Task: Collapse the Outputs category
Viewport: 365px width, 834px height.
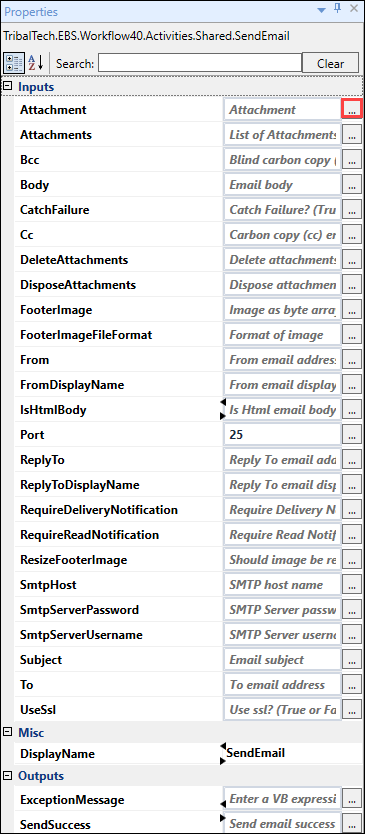Action: pos(7,775)
